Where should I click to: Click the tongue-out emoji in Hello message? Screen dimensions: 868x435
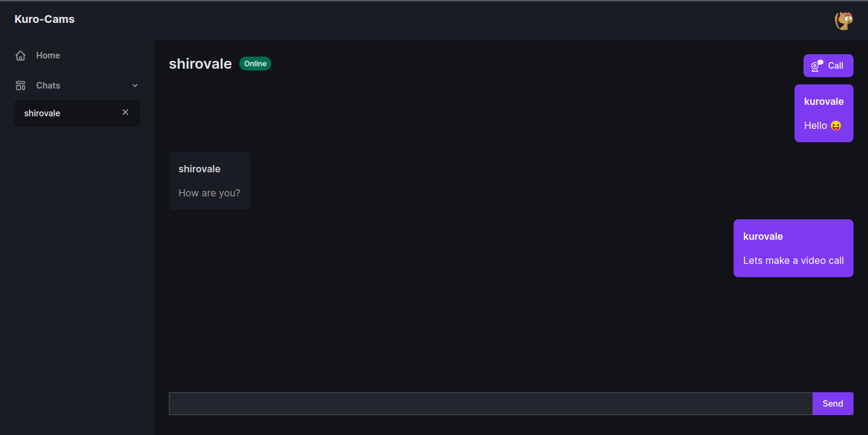pyautogui.click(x=835, y=126)
